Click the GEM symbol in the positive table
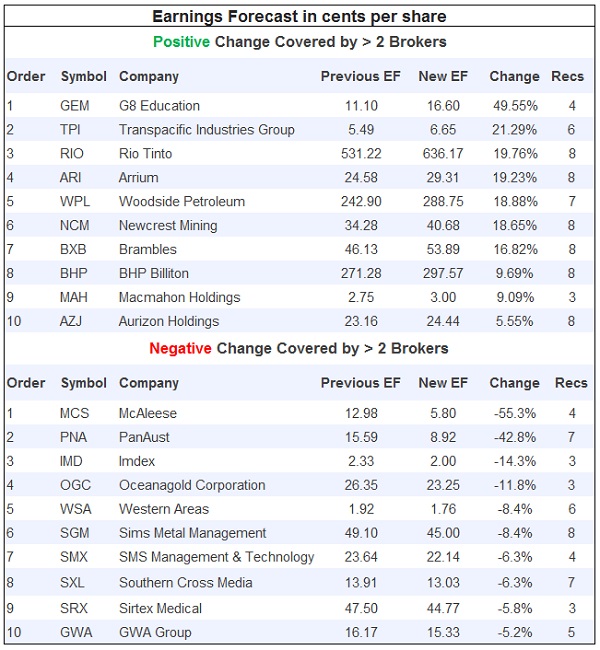This screenshot has height=650, width=600. coord(75,105)
